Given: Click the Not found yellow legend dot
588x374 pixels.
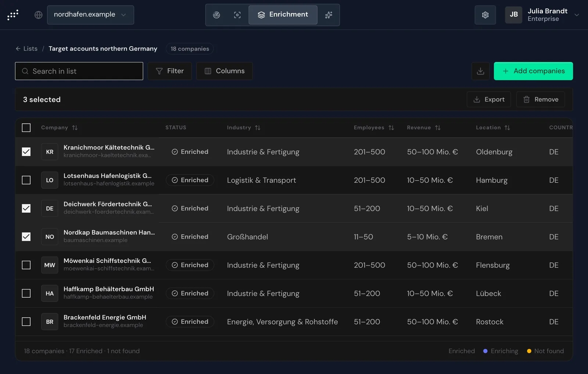Looking at the screenshot, I should coord(529,351).
